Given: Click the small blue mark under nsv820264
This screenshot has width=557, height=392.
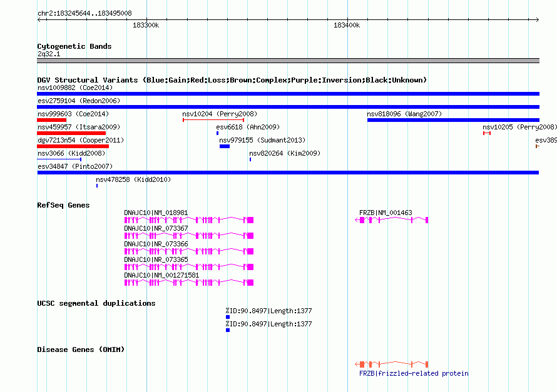Looking at the screenshot, I should [250, 159].
